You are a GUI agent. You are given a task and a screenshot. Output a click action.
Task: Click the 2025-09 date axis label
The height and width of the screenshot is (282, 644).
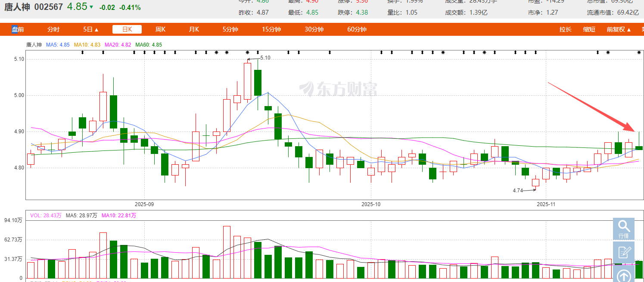pos(144,204)
